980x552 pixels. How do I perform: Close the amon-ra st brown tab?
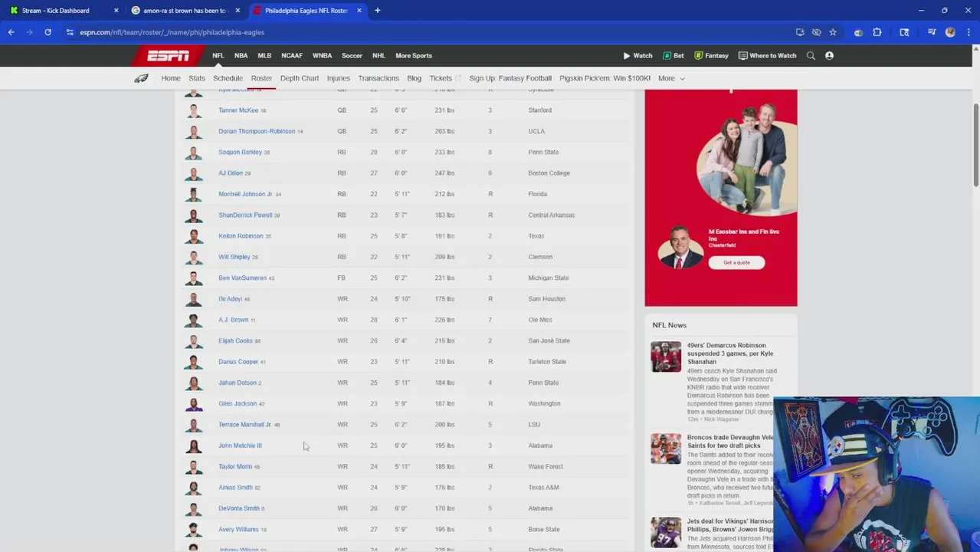(238, 11)
